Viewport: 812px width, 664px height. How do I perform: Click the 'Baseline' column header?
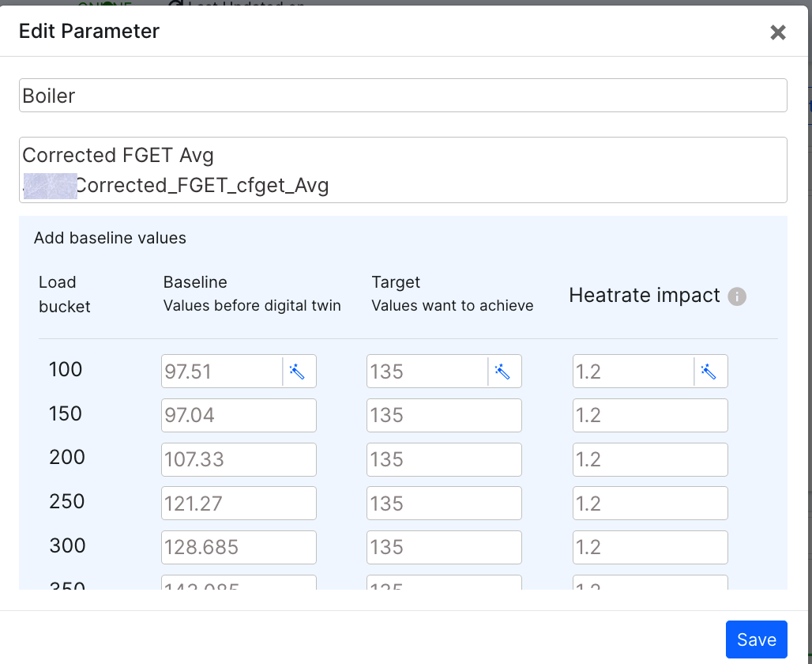[x=195, y=282]
